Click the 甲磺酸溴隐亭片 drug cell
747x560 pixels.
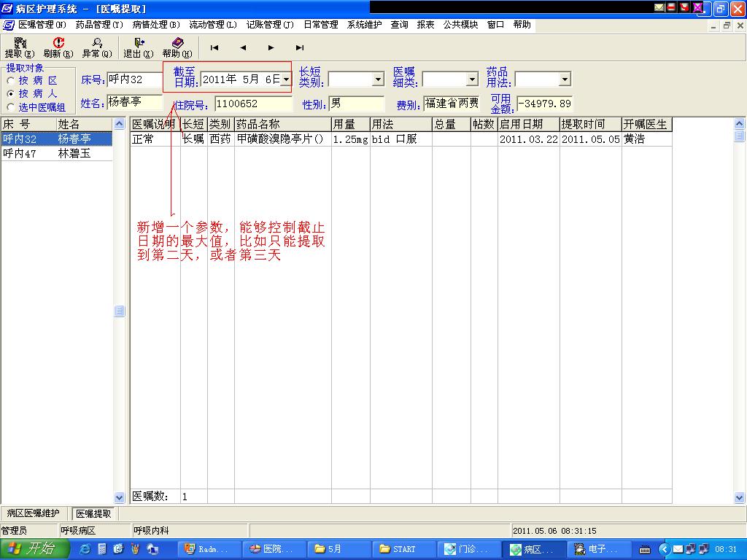[x=283, y=139]
